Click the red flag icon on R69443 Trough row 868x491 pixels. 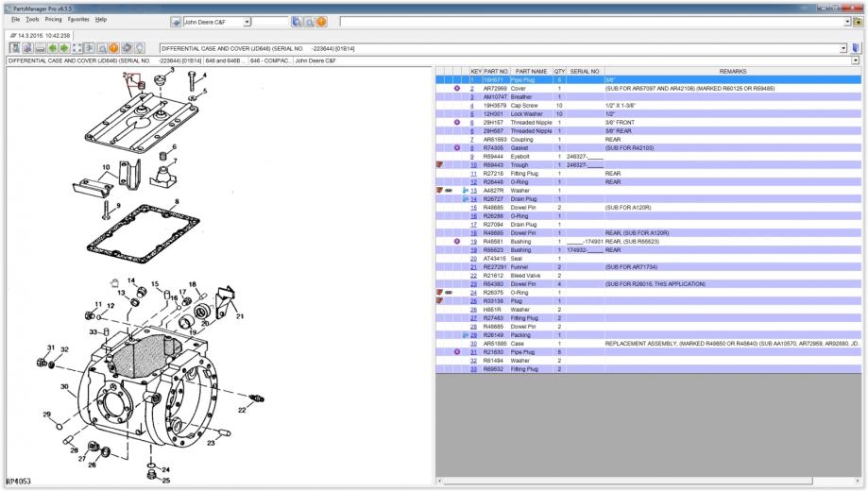[440, 164]
